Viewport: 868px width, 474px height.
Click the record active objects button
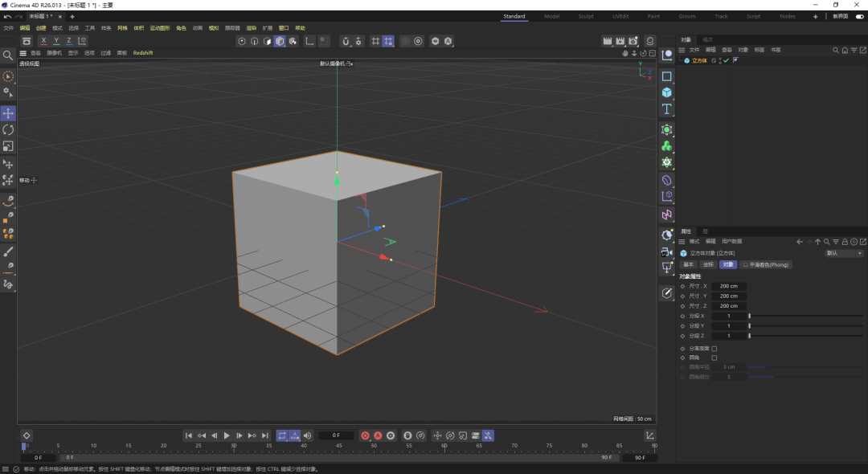(x=365, y=435)
